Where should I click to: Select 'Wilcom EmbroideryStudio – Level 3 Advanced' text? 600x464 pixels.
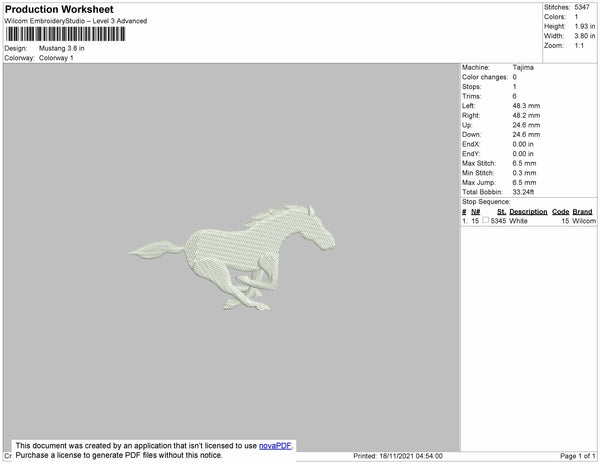point(76,21)
